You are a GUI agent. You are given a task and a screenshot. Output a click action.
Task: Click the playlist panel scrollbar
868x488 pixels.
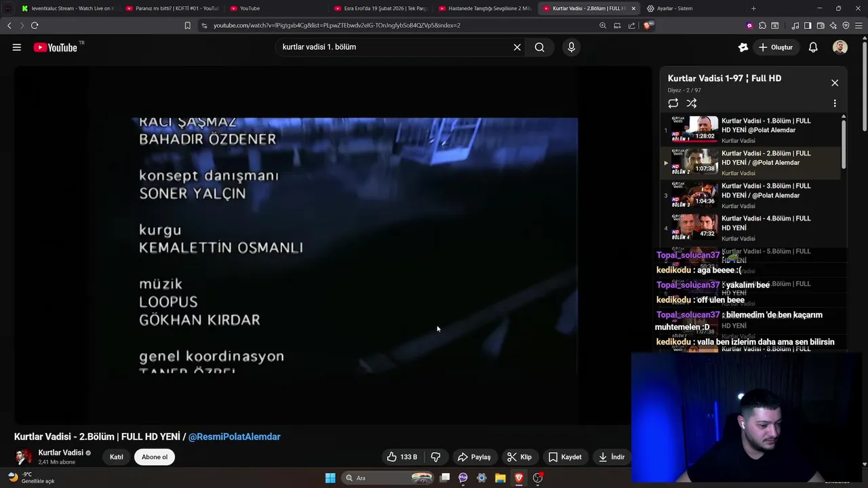tap(844, 144)
